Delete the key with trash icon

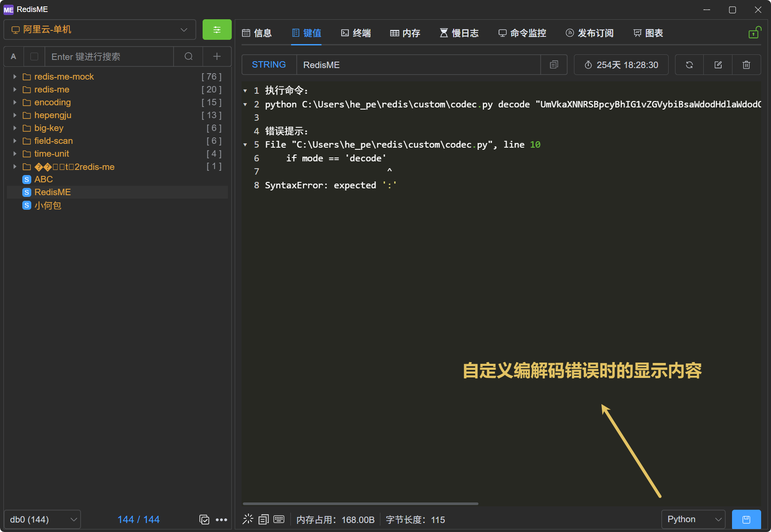tap(747, 65)
